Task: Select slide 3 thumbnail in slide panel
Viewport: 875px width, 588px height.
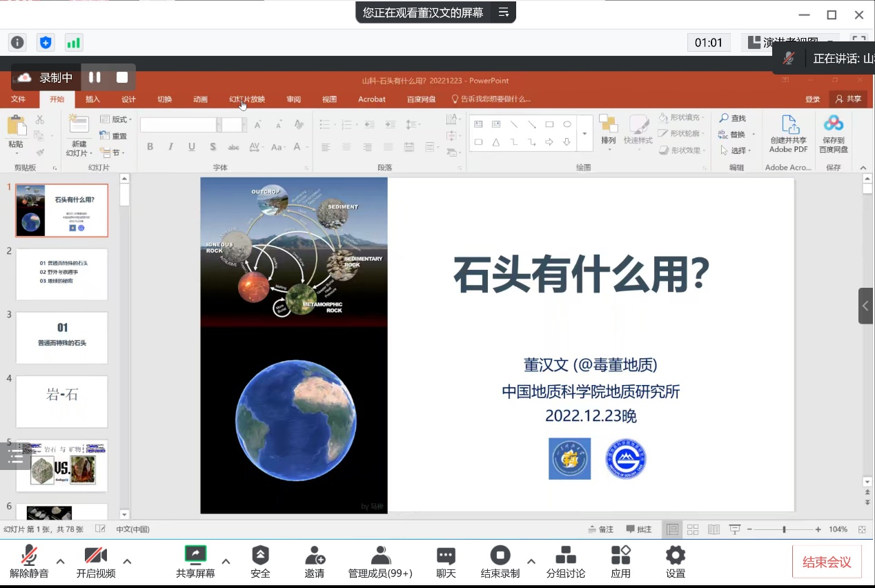Action: pos(62,337)
